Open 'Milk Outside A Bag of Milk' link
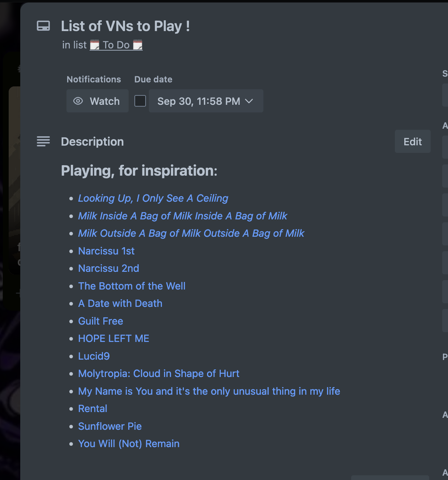The height and width of the screenshot is (480, 448). click(x=191, y=233)
